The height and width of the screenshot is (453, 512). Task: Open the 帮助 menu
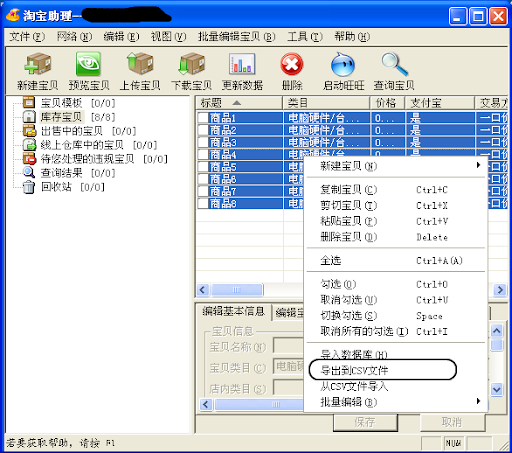tap(352, 36)
